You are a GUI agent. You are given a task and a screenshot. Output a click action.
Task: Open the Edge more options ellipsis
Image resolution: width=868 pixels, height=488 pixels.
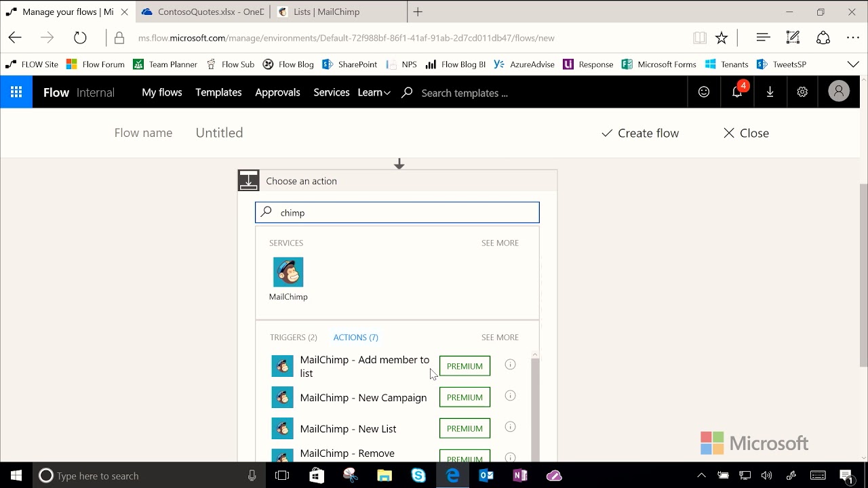pos(853,38)
